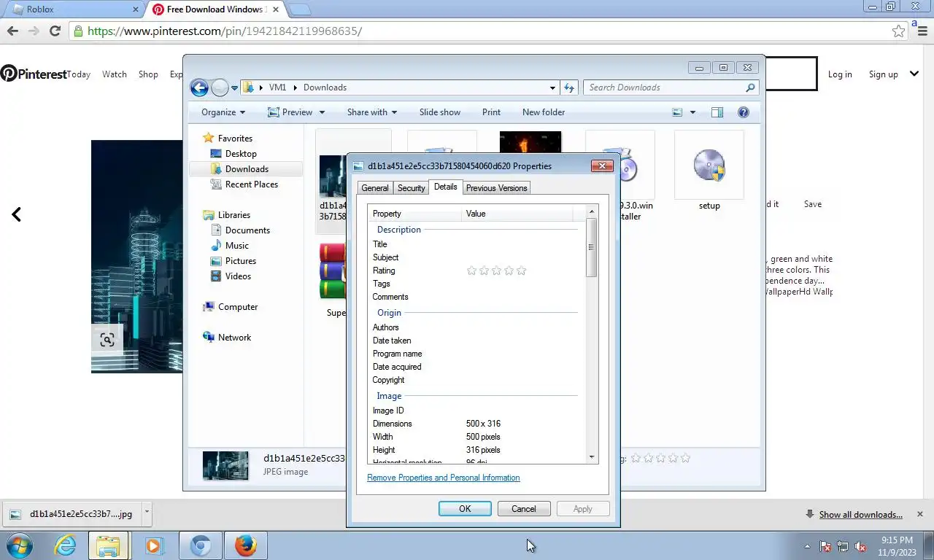Open the Windows Start menu
The image size is (934, 560).
click(x=20, y=545)
